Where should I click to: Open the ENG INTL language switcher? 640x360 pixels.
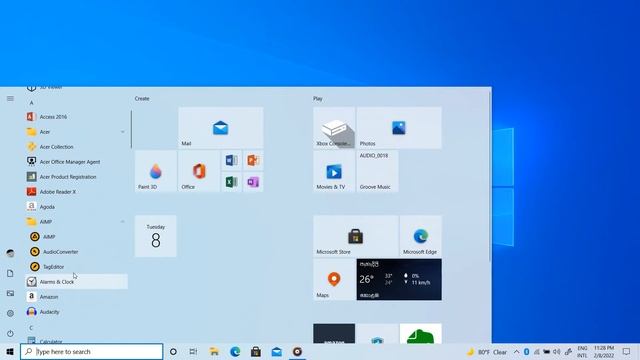click(582, 352)
